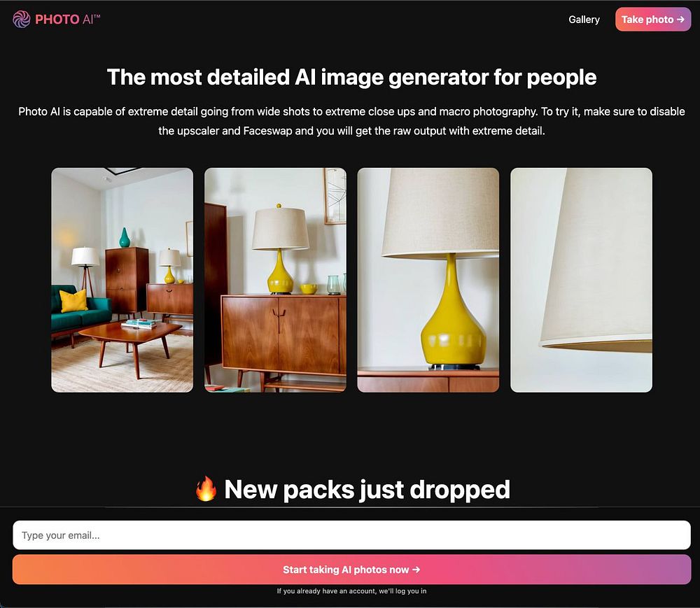Open the close-up yellow lamp base thumbnail
Image resolution: width=700 pixels, height=608 pixels.
click(x=428, y=280)
